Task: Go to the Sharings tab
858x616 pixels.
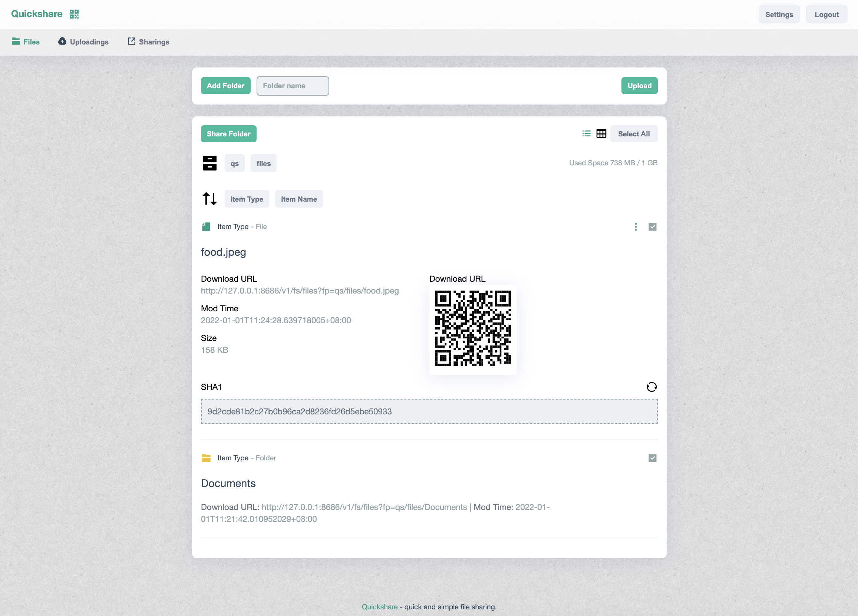Action: [148, 42]
